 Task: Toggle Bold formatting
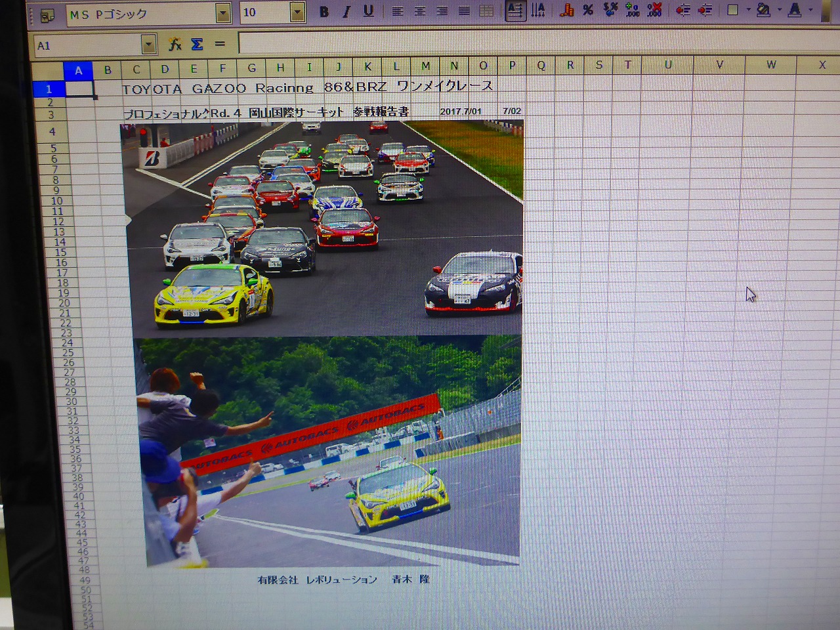(x=324, y=12)
